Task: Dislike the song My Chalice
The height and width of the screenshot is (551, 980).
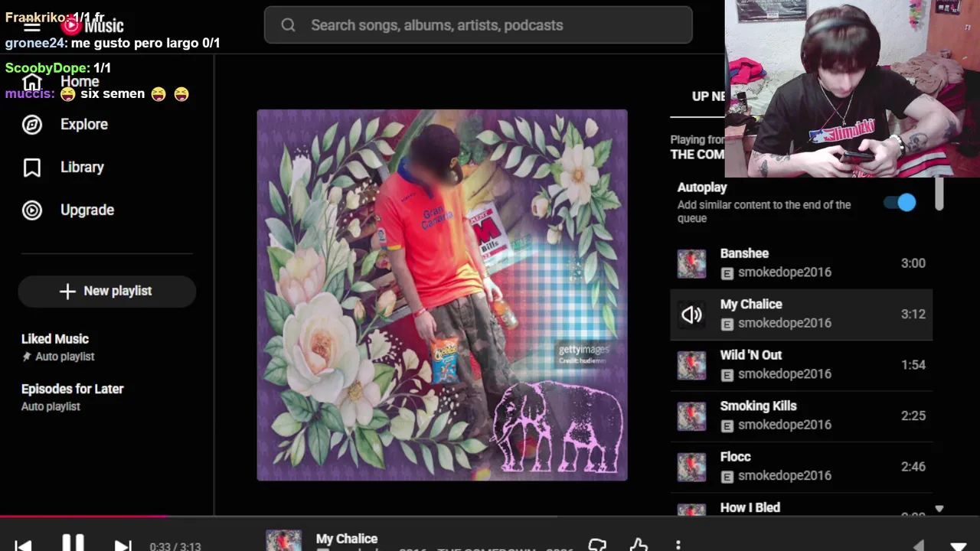Action: (597, 545)
